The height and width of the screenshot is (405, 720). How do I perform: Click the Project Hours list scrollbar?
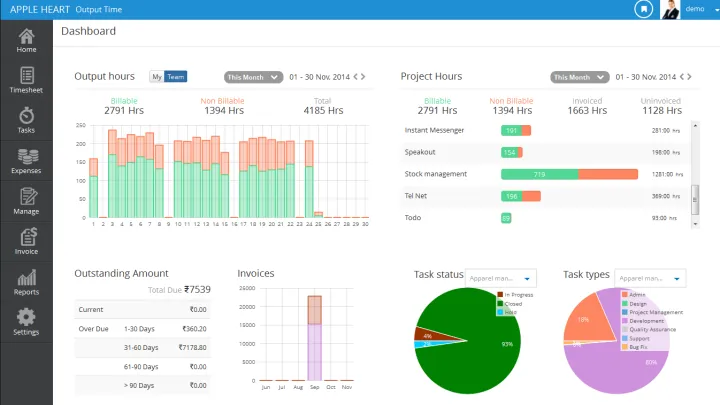coord(695,194)
